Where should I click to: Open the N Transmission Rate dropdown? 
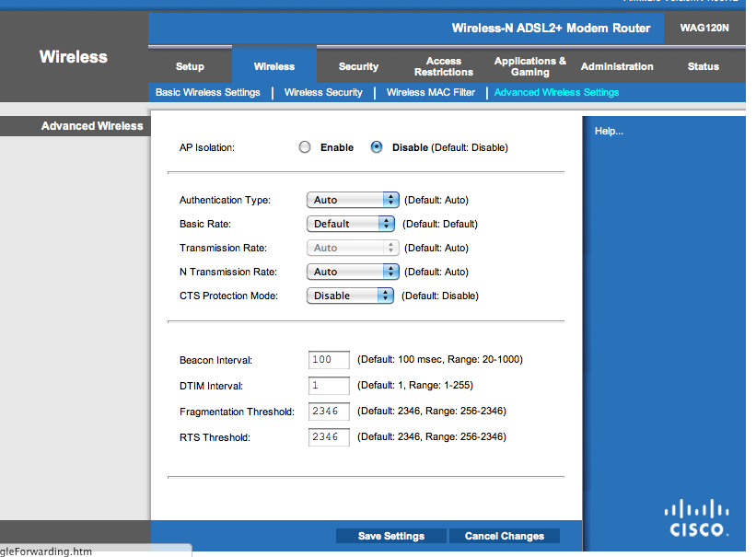pyautogui.click(x=353, y=272)
